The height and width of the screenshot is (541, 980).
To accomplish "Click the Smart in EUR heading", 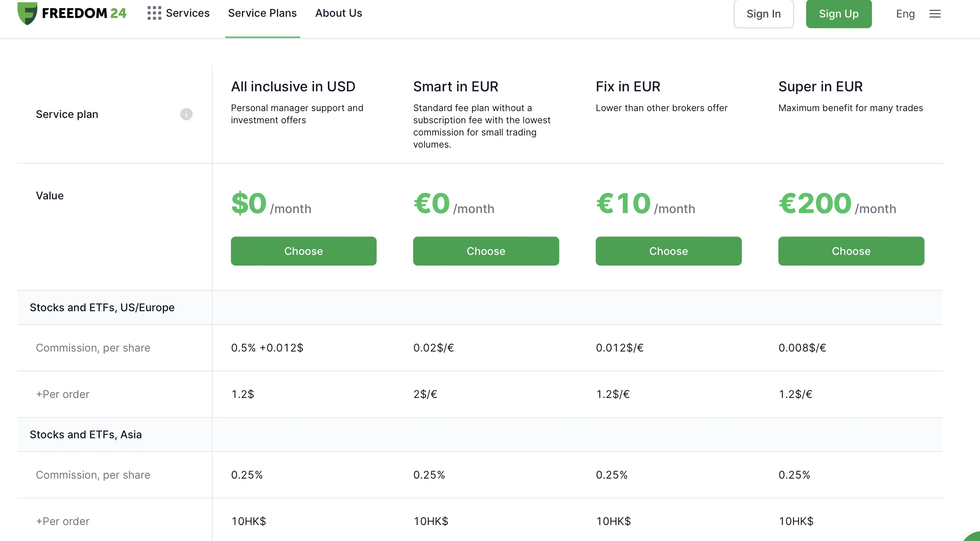I will pyautogui.click(x=455, y=86).
